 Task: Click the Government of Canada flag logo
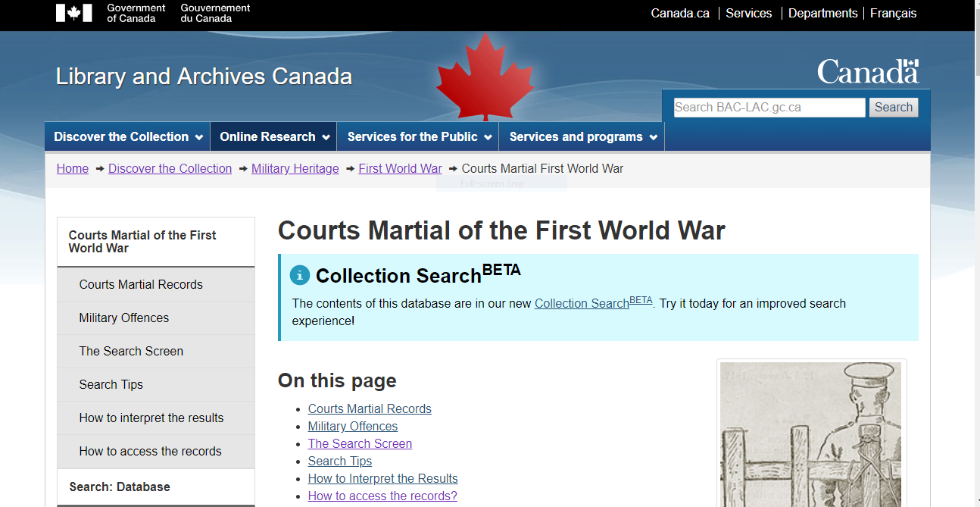click(73, 12)
